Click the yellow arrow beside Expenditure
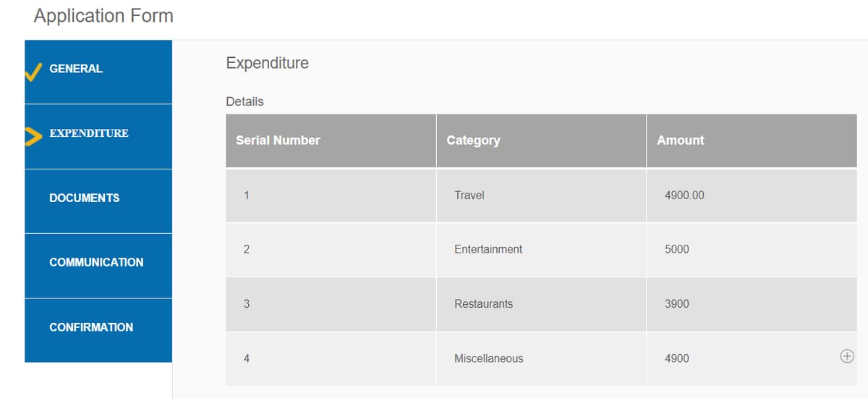868x399 pixels. pos(33,135)
